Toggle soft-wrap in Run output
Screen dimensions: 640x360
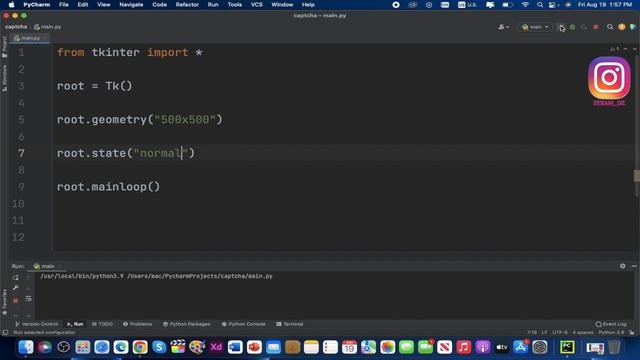click(x=28, y=299)
